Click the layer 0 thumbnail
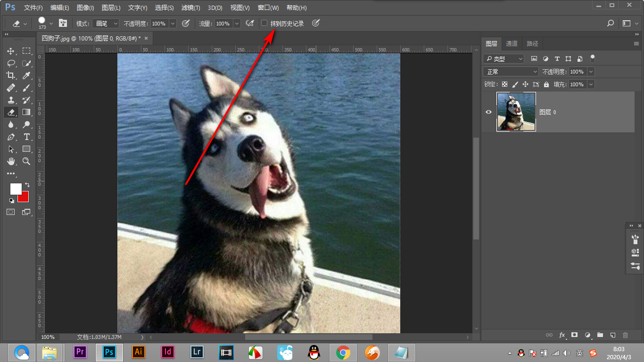The height and width of the screenshot is (362, 644). (x=516, y=112)
